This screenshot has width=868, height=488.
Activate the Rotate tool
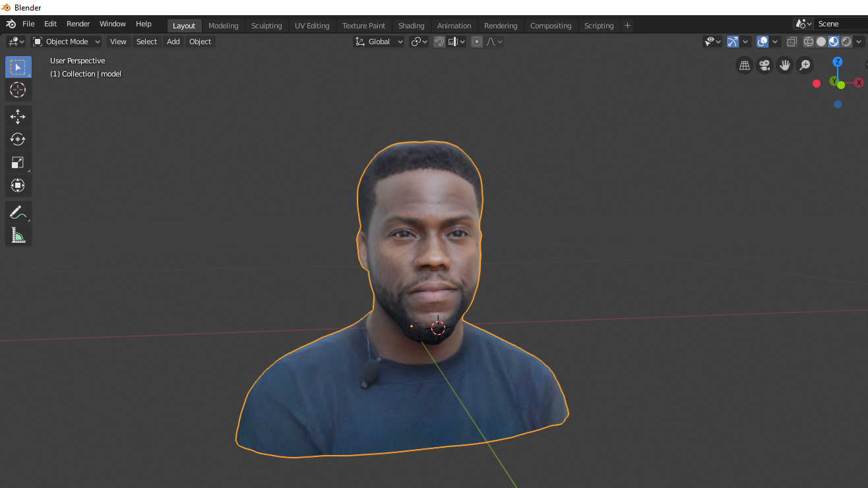18,139
